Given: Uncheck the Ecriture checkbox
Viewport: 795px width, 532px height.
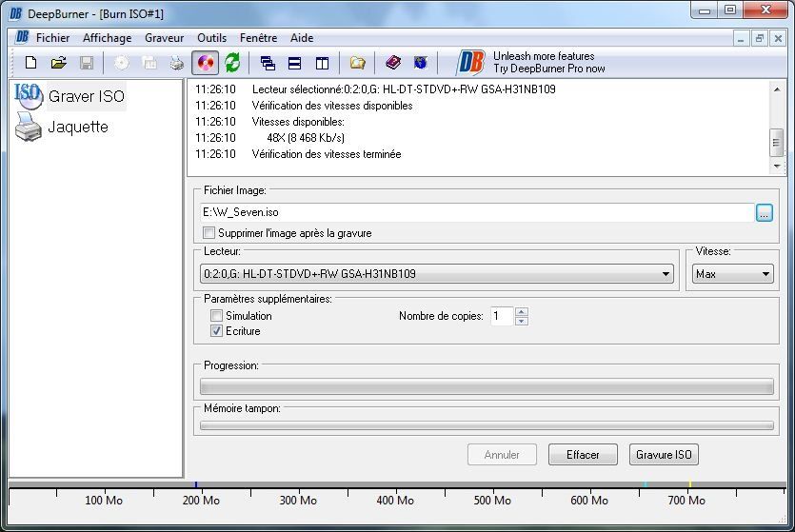Looking at the screenshot, I should coord(216,331).
